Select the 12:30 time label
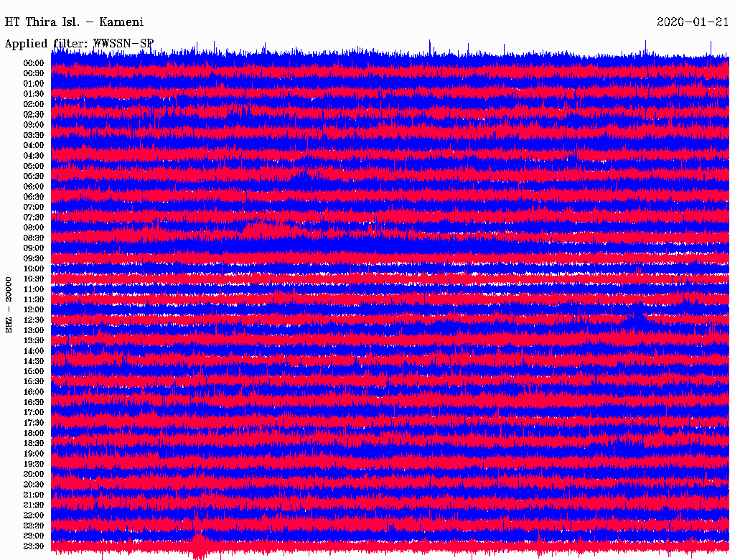The image size is (735, 560). pyautogui.click(x=34, y=320)
